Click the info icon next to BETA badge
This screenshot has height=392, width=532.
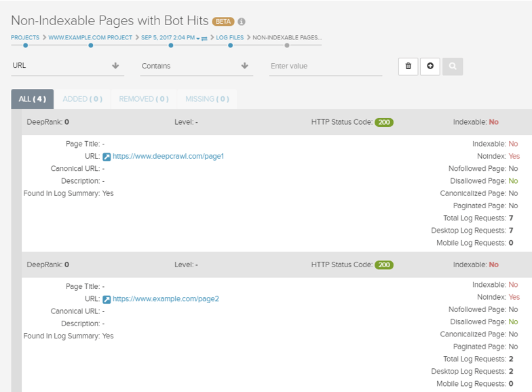[x=242, y=22]
